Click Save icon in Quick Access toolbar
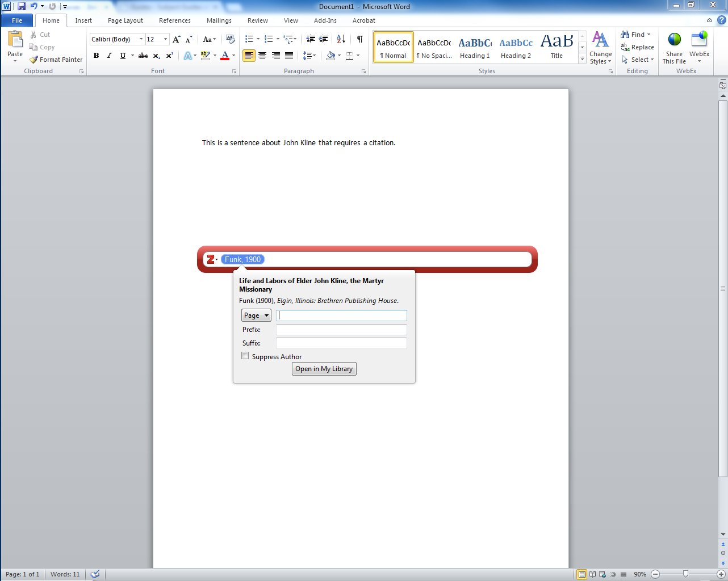Screen dimensions: 728x581 [x=22, y=6]
